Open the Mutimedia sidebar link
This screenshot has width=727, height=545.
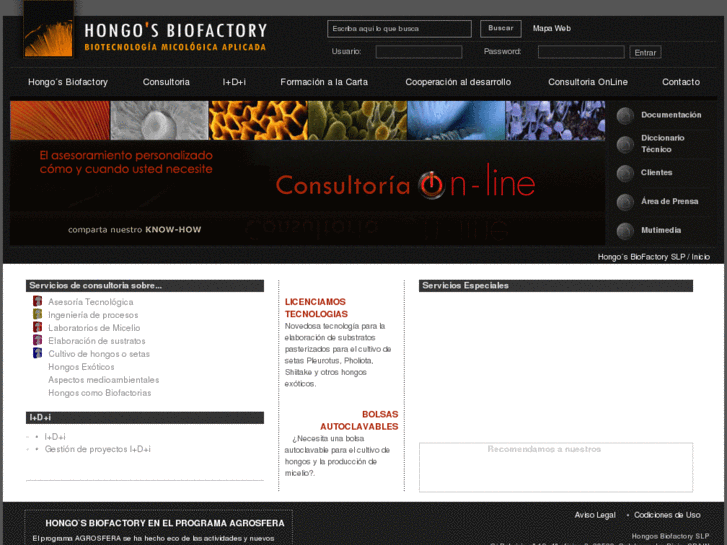[x=661, y=230]
